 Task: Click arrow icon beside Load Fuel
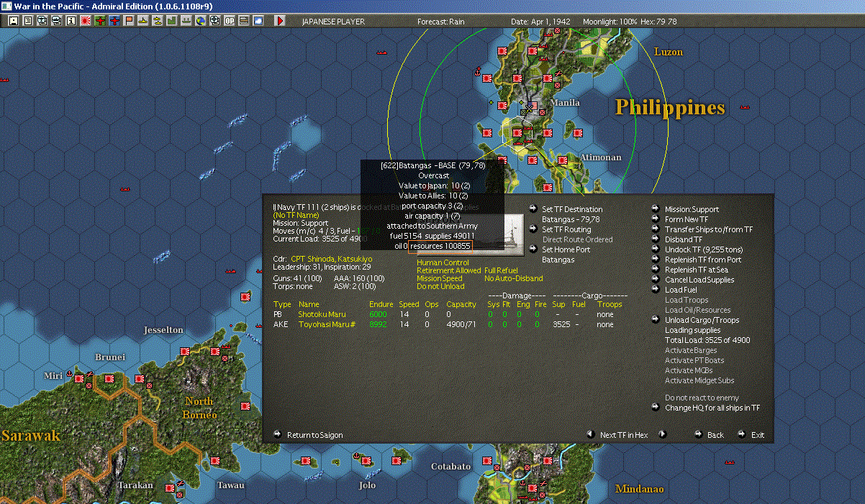coord(656,290)
